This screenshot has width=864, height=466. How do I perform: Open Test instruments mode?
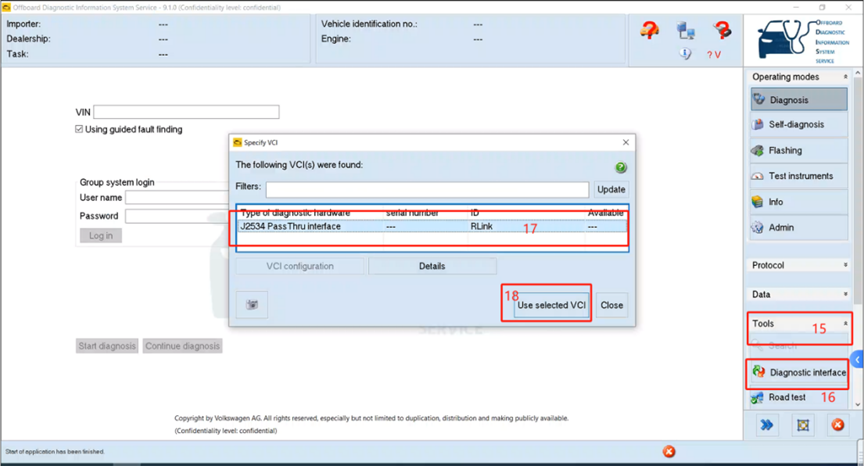click(799, 176)
